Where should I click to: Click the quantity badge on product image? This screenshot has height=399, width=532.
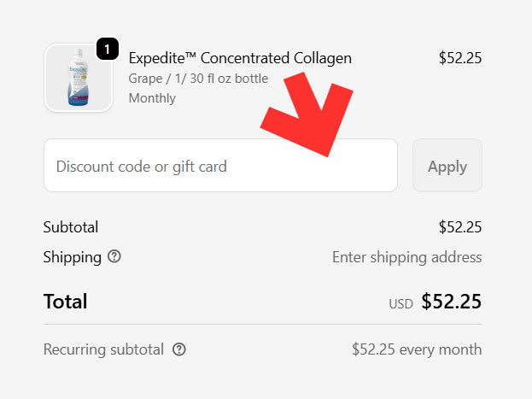pyautogui.click(x=107, y=50)
